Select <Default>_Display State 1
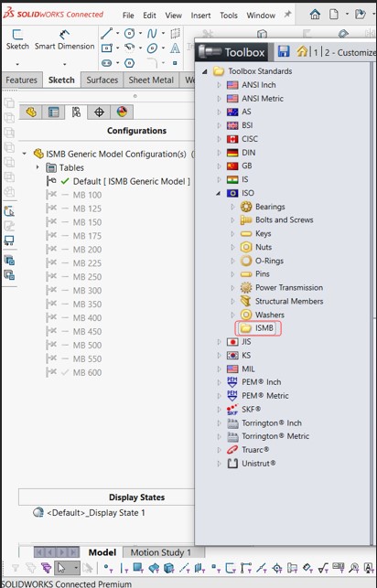Image resolution: width=377 pixels, height=588 pixels. (x=96, y=513)
